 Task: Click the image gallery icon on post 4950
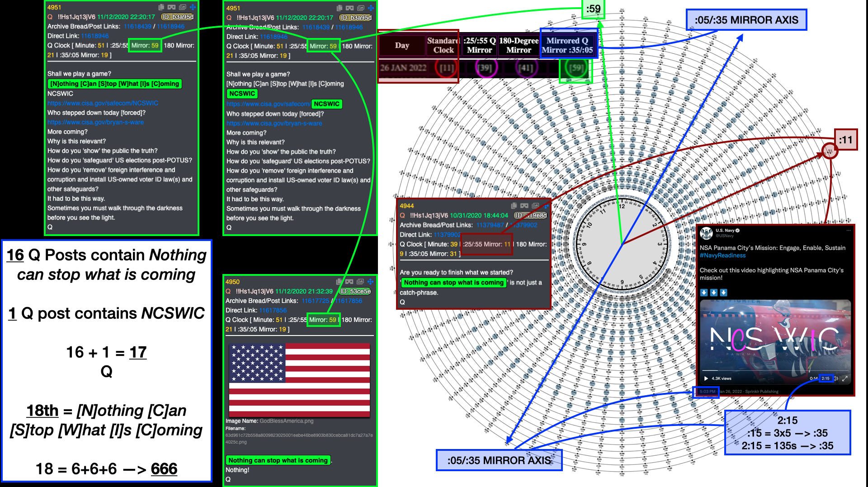(x=360, y=282)
